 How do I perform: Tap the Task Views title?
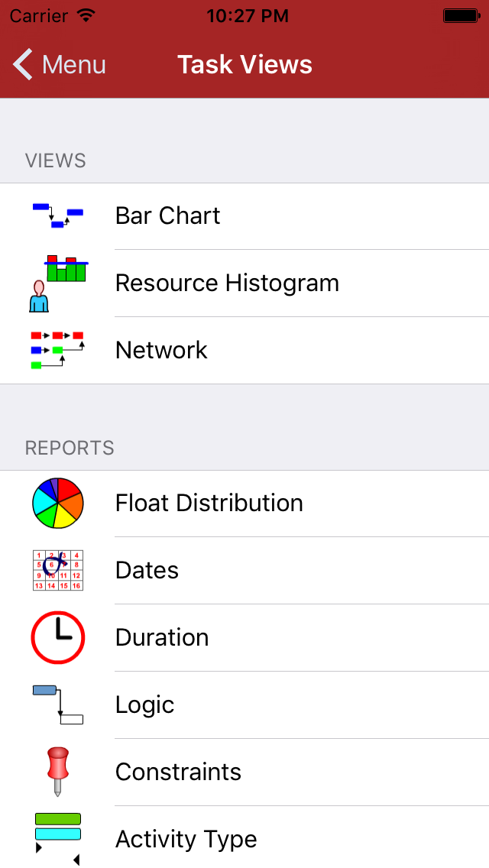tap(244, 65)
